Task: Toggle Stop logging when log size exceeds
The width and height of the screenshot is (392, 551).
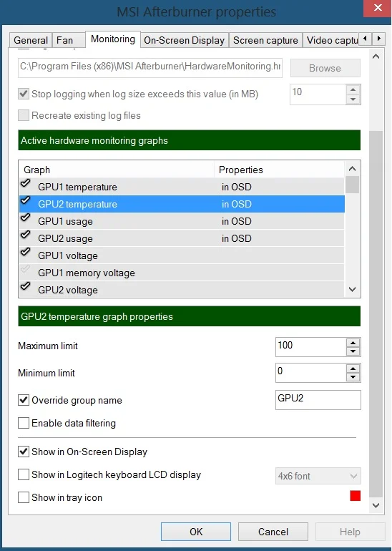Action: 24,94
